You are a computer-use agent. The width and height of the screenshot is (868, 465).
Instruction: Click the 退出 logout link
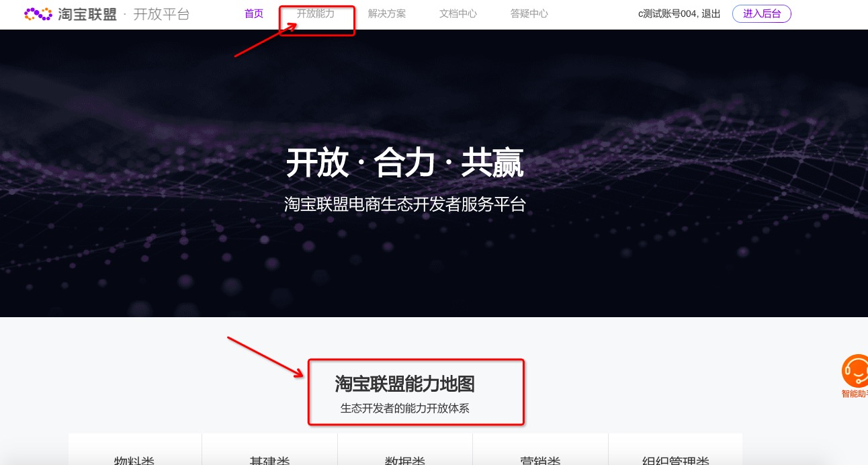pos(711,13)
